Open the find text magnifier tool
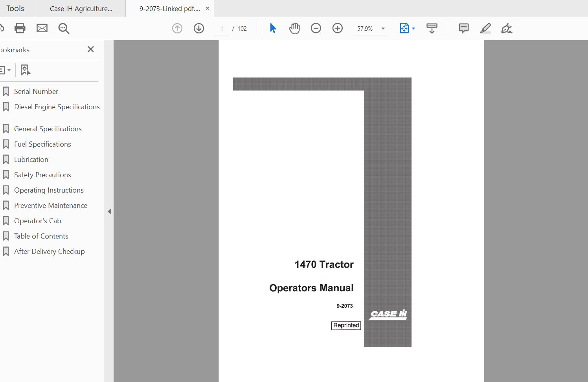 pos(64,28)
